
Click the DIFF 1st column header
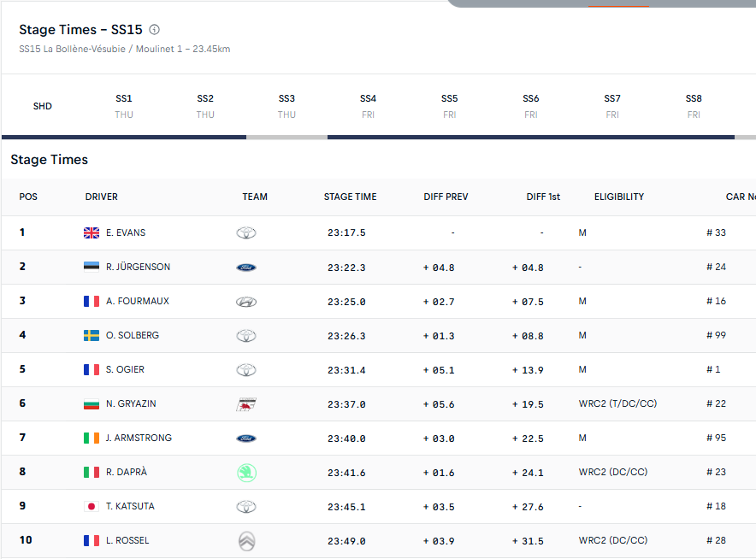click(x=543, y=197)
